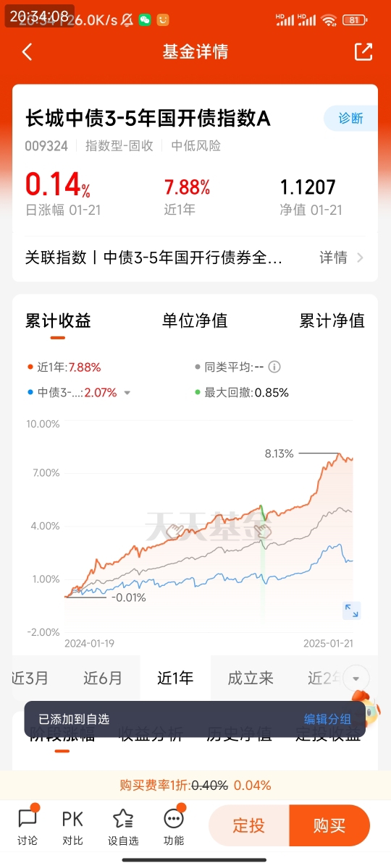Switch to 单位净值 tab

click(195, 320)
